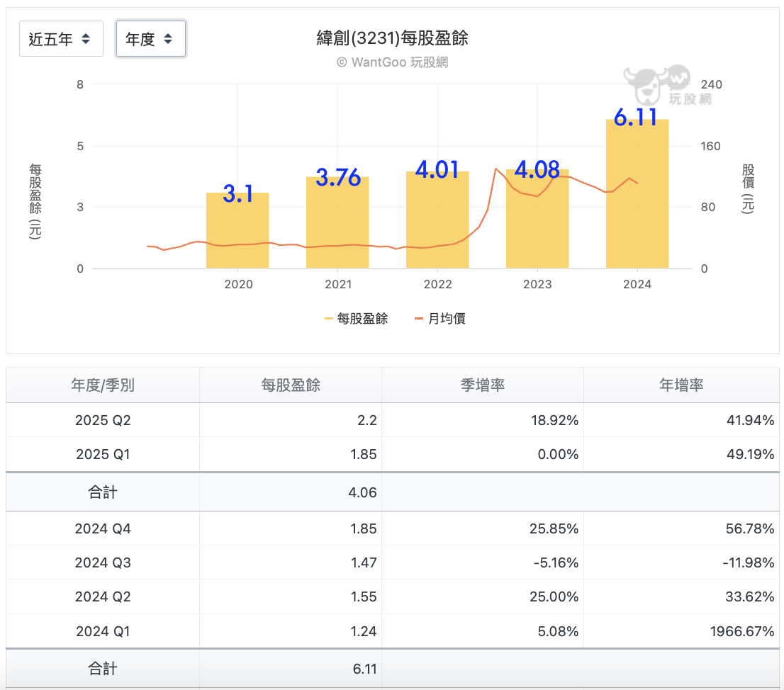This screenshot has width=784, height=690.
Task: Click the 2023 x-axis year label
Action: click(537, 284)
